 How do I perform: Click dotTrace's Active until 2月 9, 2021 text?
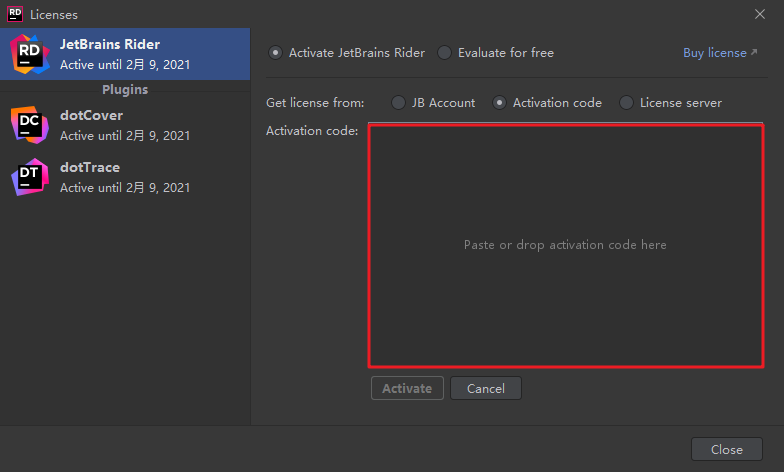click(125, 188)
